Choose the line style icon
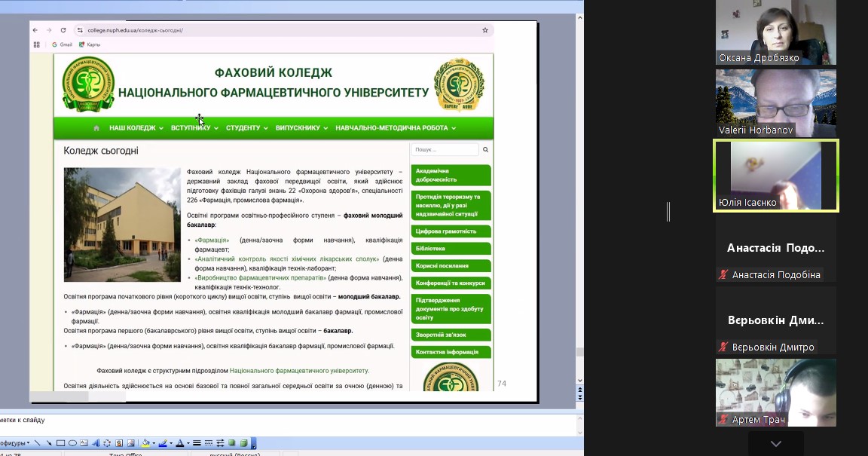Viewport: 868px width, 456px height. pos(197,443)
